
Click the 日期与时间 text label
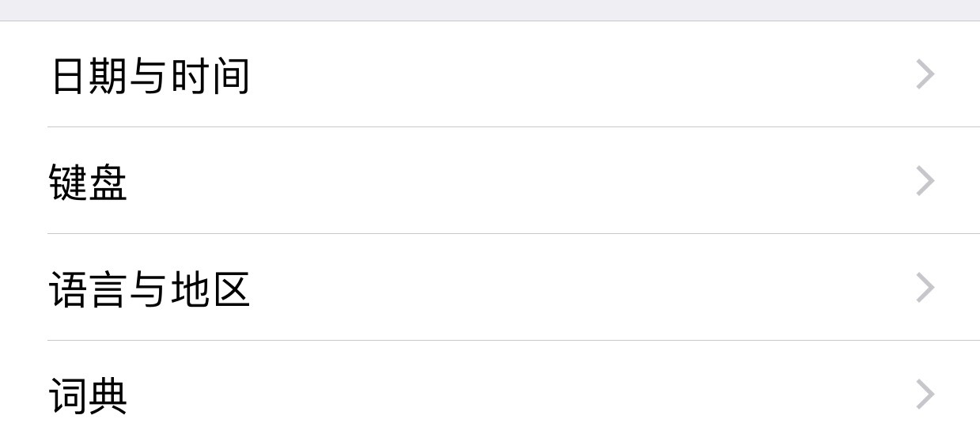coord(150,76)
